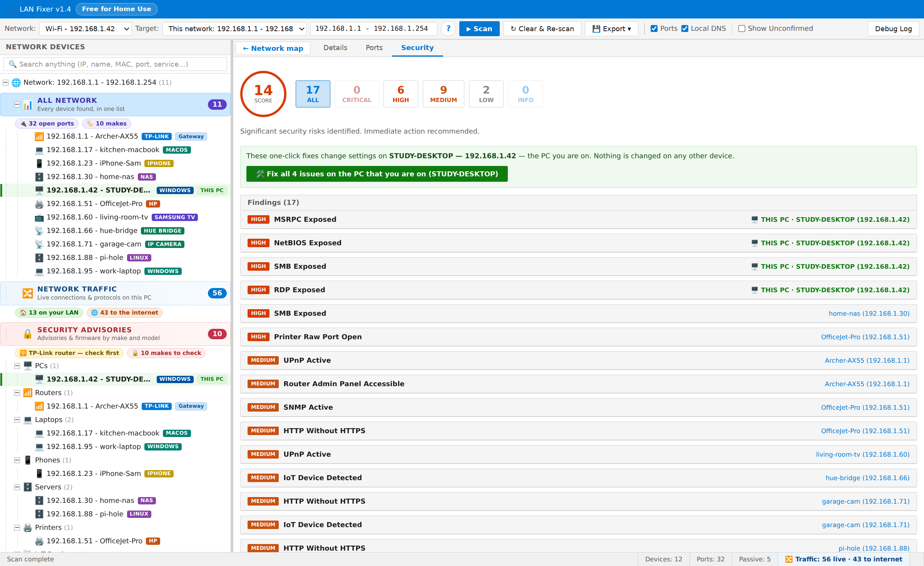924x566 pixels.
Task: Click the Servers group icon
Action: click(x=28, y=487)
